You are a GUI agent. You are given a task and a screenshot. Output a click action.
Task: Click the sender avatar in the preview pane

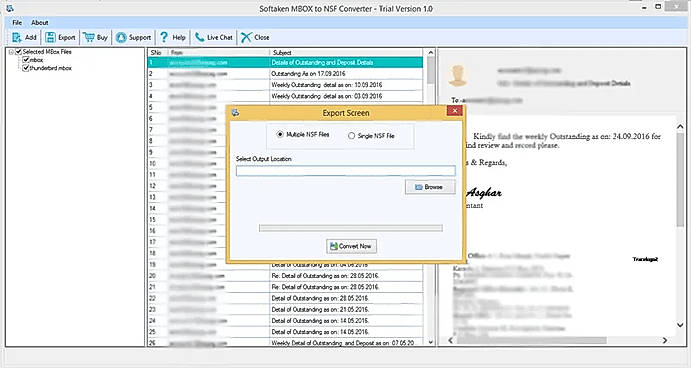click(457, 75)
